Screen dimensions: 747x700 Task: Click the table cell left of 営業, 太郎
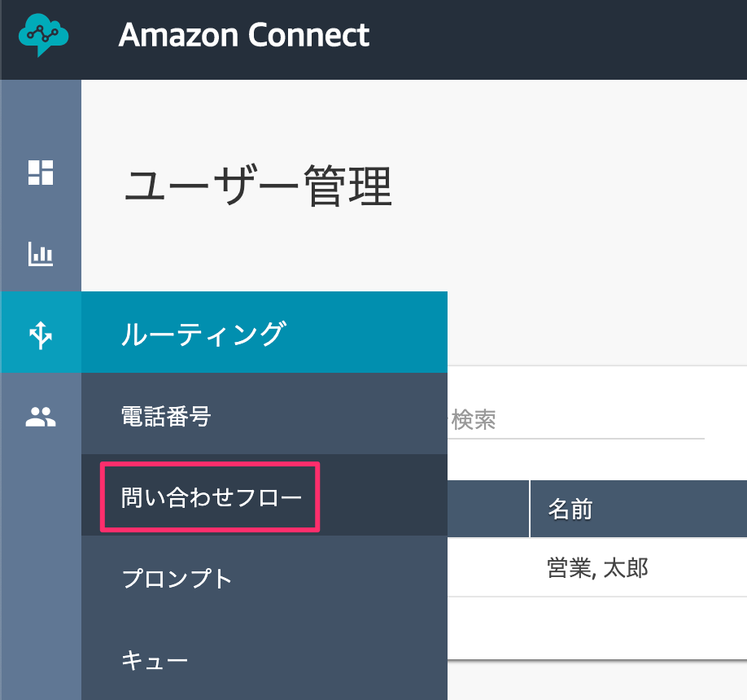pos(488,567)
